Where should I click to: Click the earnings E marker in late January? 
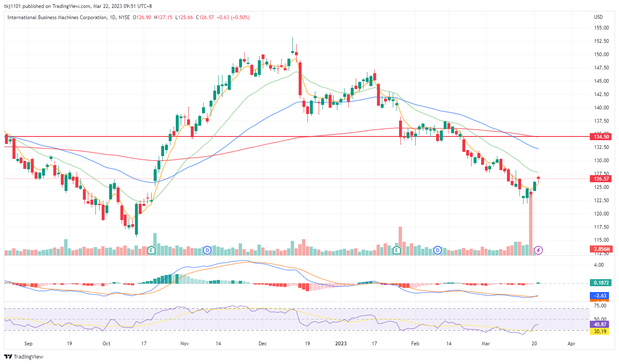tap(397, 250)
